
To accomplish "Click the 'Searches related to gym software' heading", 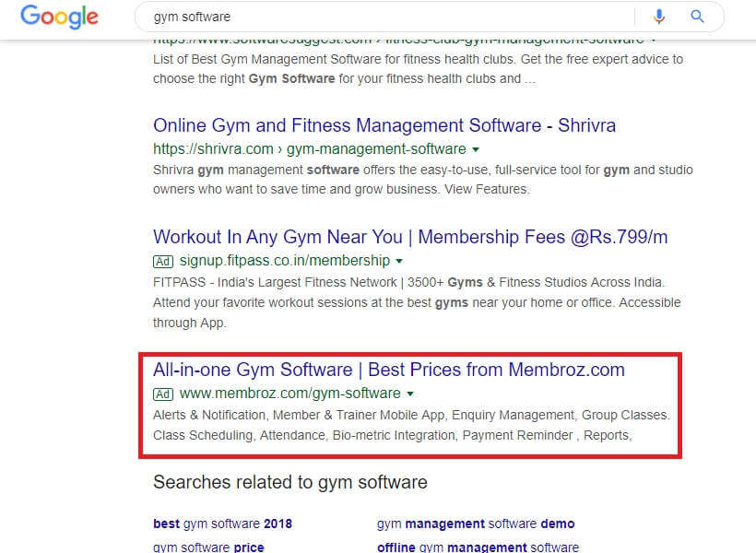I will pyautogui.click(x=290, y=482).
